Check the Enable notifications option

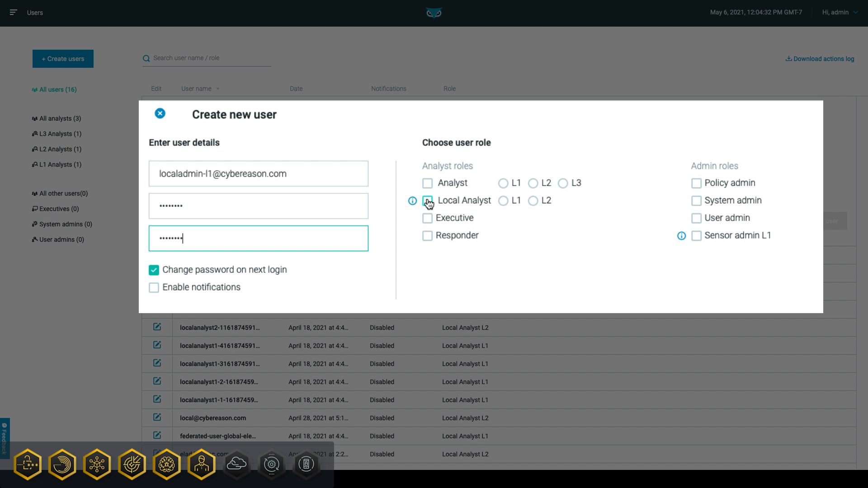click(154, 287)
